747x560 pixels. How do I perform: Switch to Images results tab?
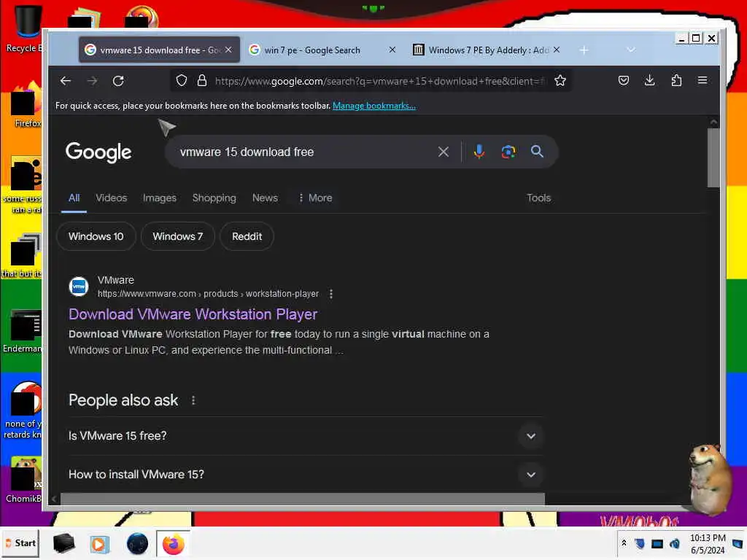[x=160, y=198]
